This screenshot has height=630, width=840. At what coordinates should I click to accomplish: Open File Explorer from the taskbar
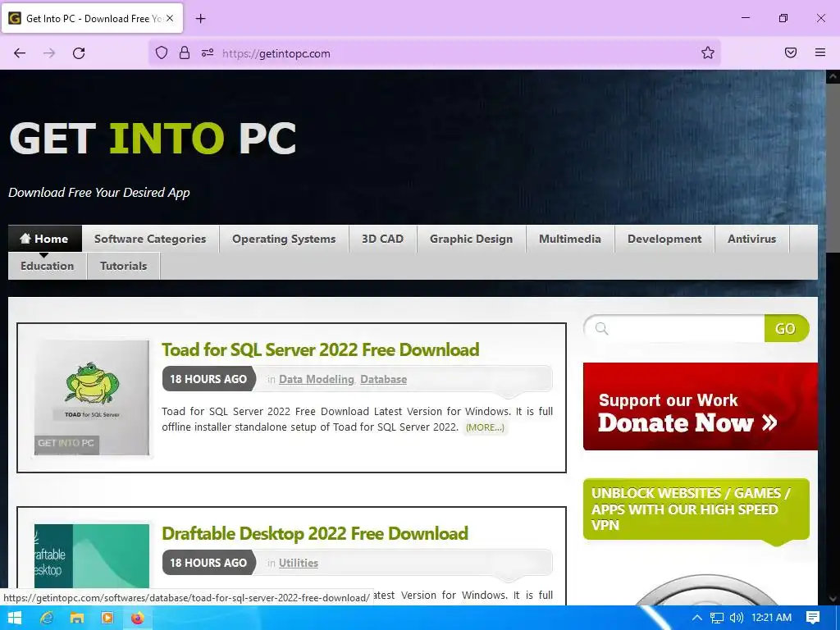(77, 618)
